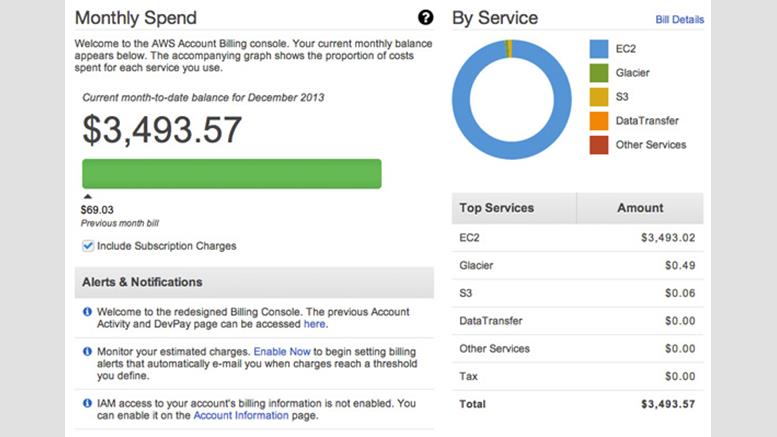This screenshot has width=777, height=437.
Task: Open the Monthly Spend help question-mark icon
Action: point(425,18)
